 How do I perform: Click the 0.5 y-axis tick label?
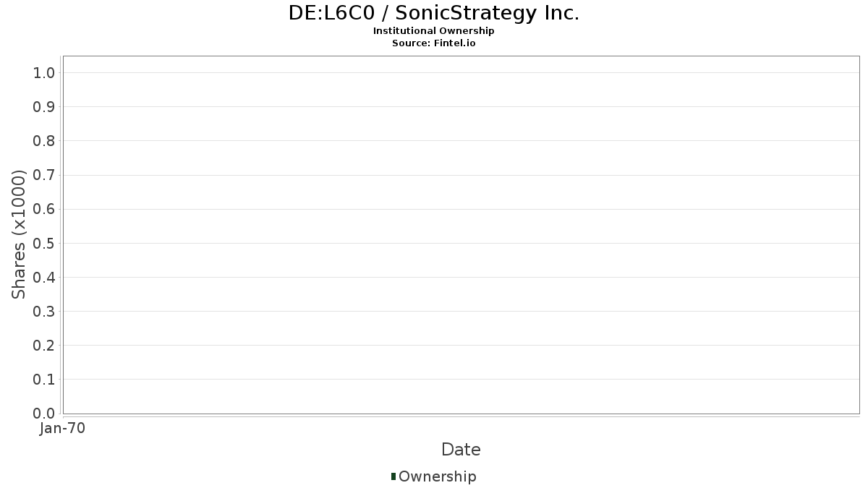(x=44, y=244)
